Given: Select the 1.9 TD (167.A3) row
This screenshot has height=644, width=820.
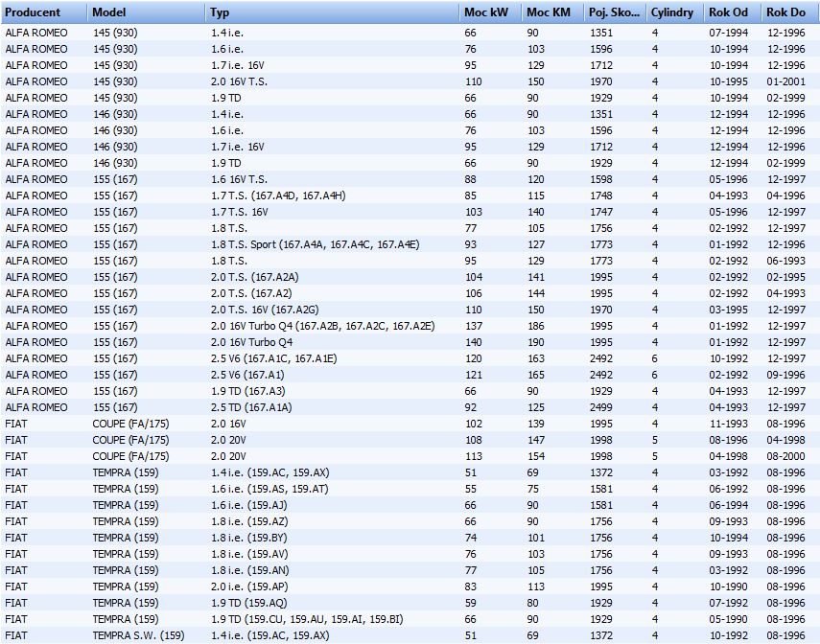Looking at the screenshot, I should tap(410, 391).
